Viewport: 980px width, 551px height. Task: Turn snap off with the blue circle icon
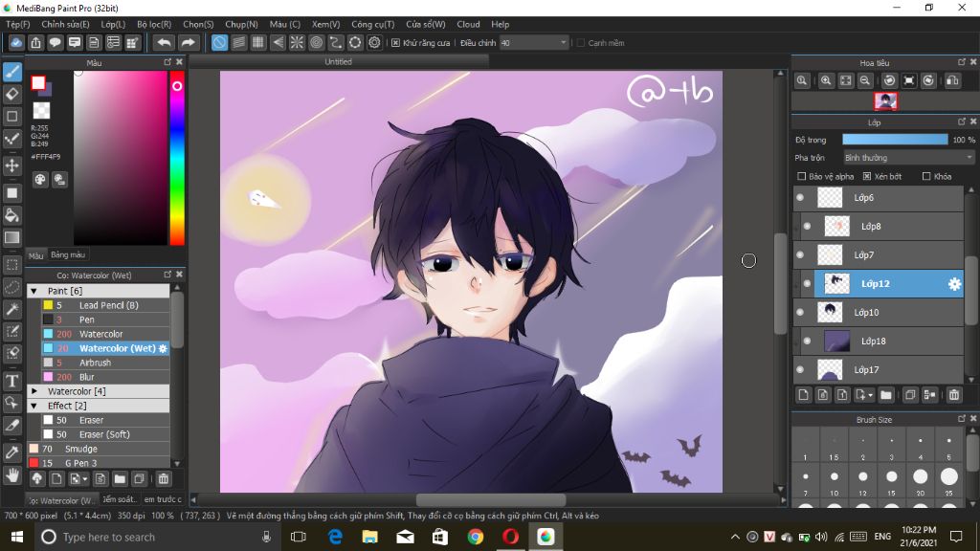219,42
